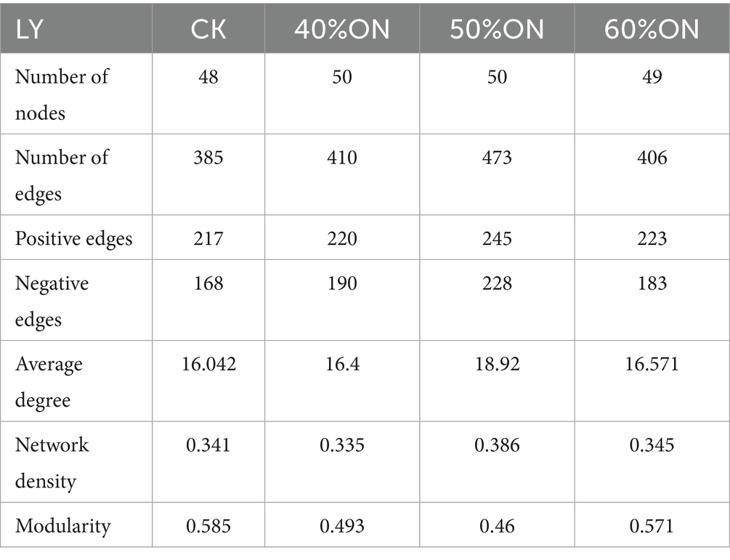Select the 190 negative edges cell
This screenshot has height=560, width=730.
tap(341, 283)
